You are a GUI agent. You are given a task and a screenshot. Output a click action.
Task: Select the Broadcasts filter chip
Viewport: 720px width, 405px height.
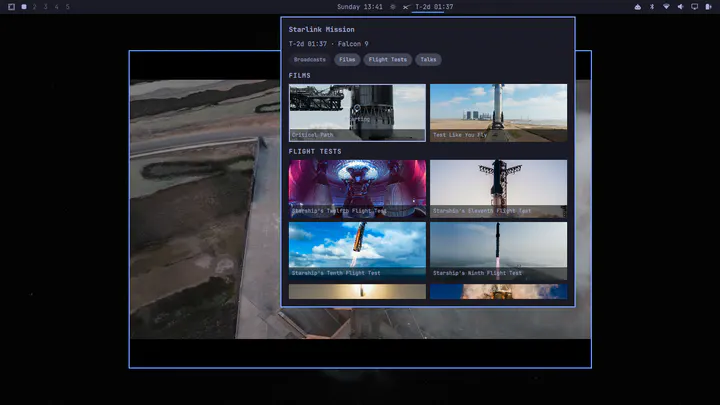(x=310, y=60)
